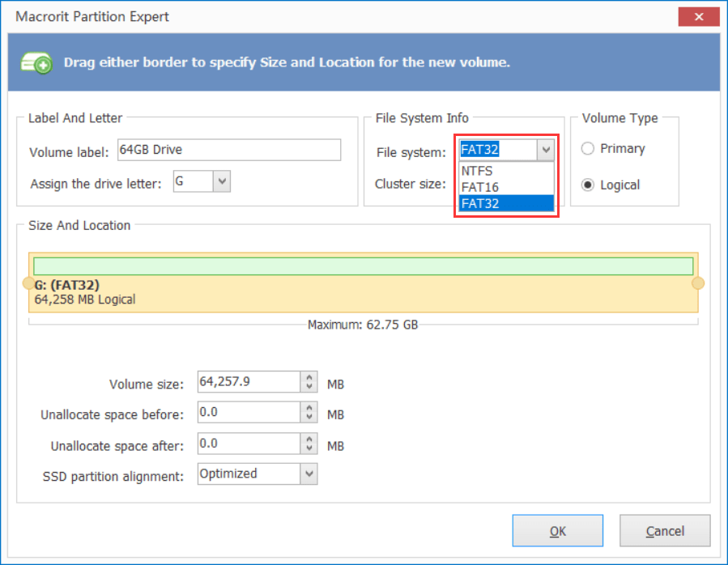Image resolution: width=728 pixels, height=565 pixels.
Task: Expand the File system dropdown arrow
Action: click(546, 150)
